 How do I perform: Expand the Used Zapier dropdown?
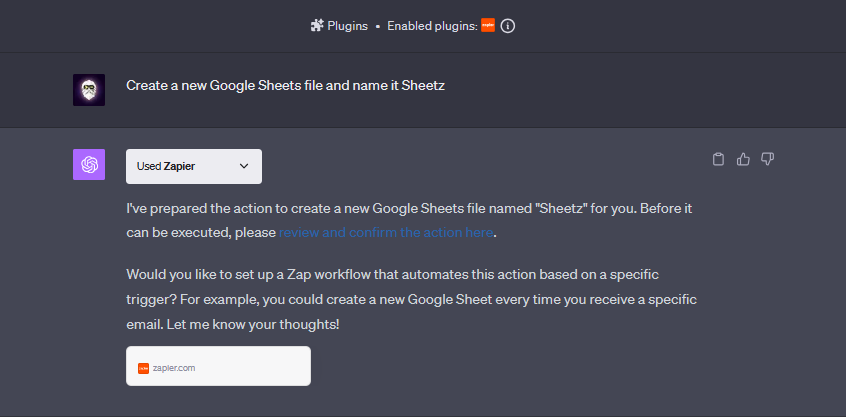(x=194, y=166)
